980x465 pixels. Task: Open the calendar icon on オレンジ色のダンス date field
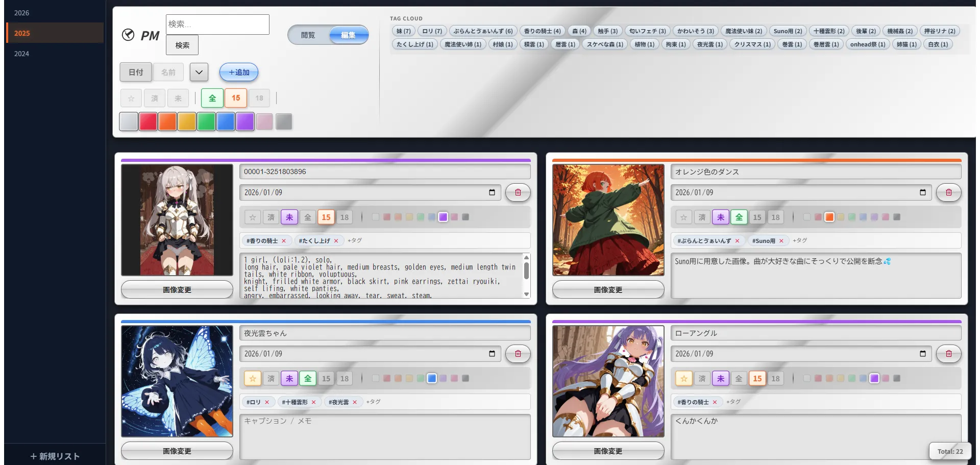923,192
